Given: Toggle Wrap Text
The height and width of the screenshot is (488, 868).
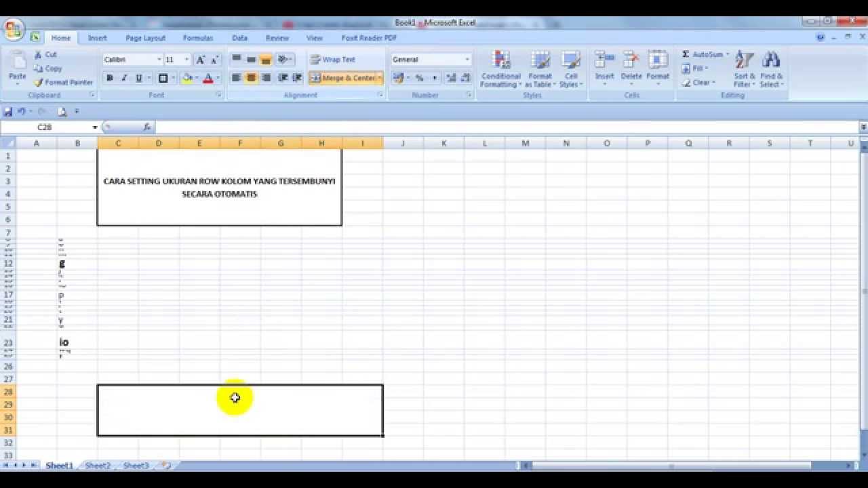Looking at the screenshot, I should pyautogui.click(x=333, y=60).
